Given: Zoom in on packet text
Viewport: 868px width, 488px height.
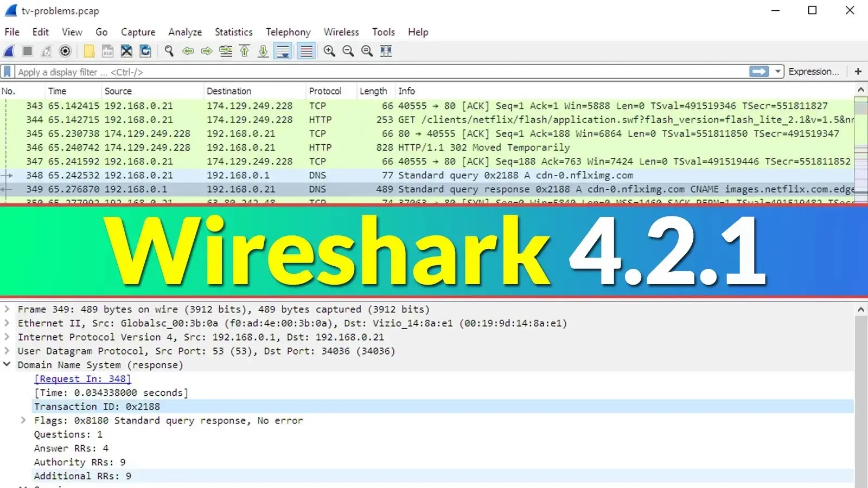Looking at the screenshot, I should tap(329, 51).
